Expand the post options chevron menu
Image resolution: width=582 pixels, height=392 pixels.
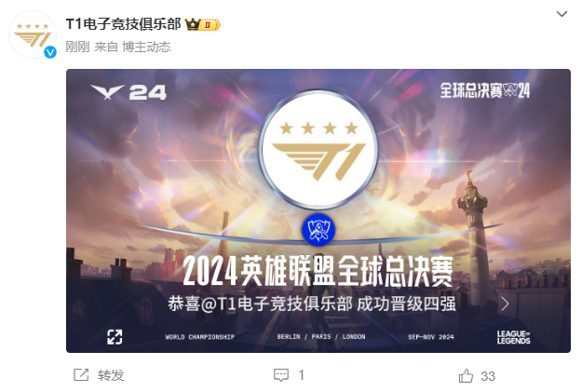click(562, 14)
